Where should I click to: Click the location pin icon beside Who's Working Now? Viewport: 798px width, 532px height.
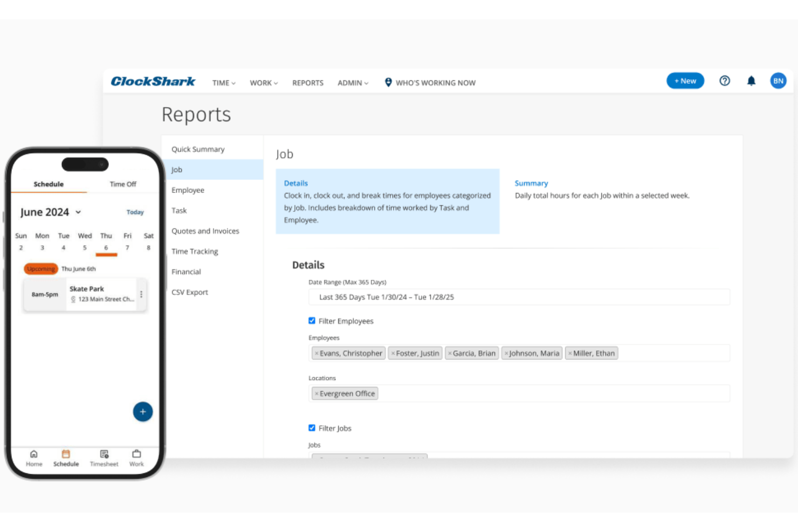[388, 82]
